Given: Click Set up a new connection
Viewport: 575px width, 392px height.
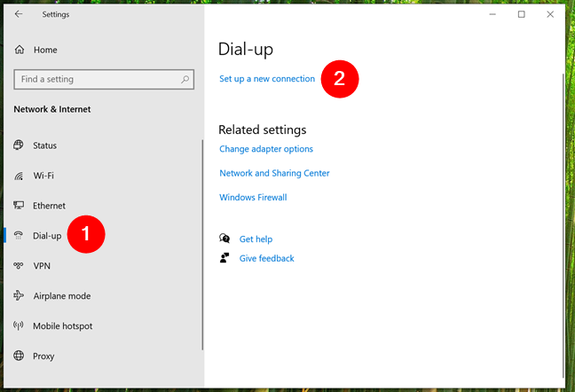Looking at the screenshot, I should click(267, 79).
